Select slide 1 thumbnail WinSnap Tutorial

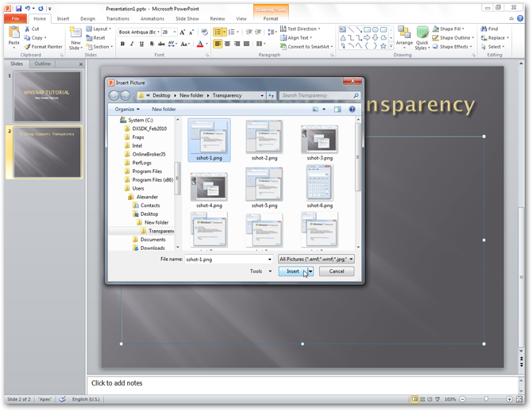tap(47, 97)
